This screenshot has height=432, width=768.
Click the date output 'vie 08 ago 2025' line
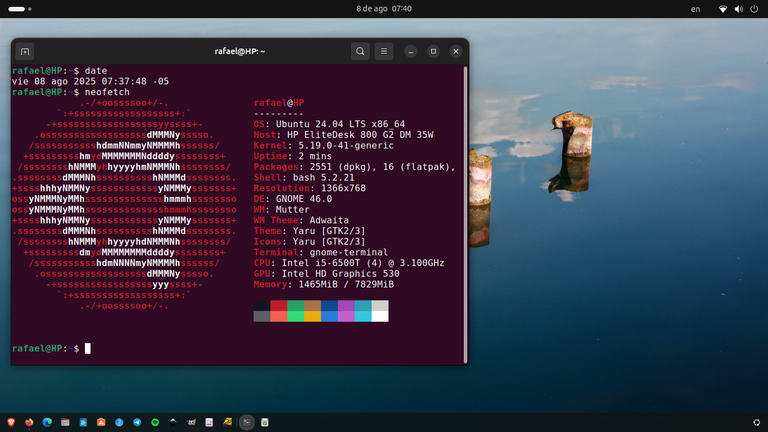tap(90, 81)
